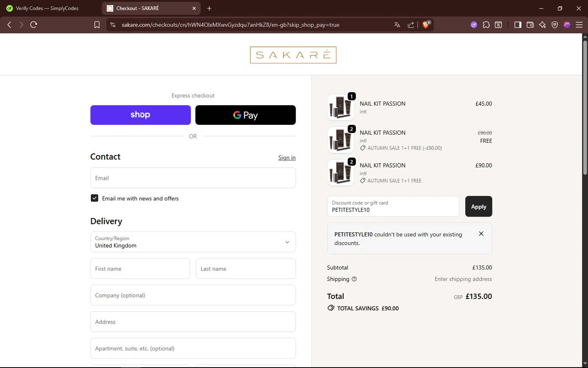Open Leo AI sparkle icon
The image size is (588, 368).
[543, 25]
